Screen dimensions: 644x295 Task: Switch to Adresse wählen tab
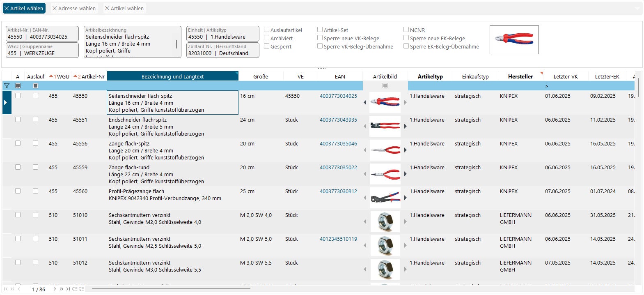pyautogui.click(x=74, y=8)
